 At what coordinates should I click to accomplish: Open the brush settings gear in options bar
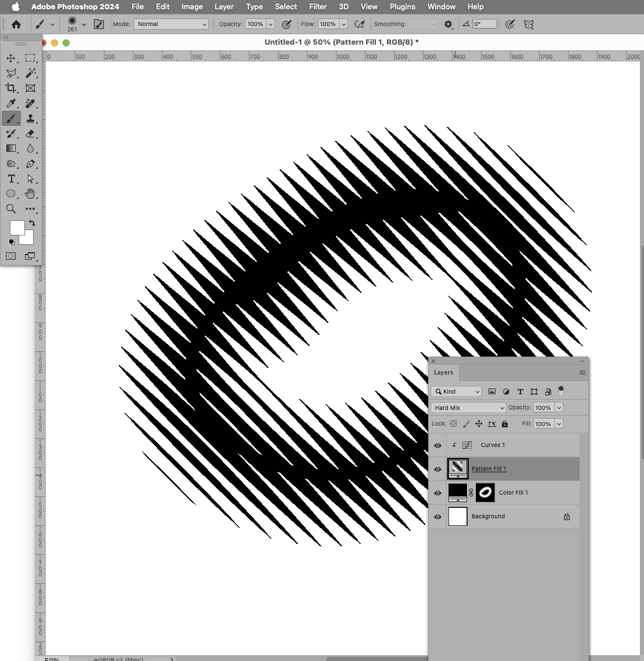pos(448,24)
